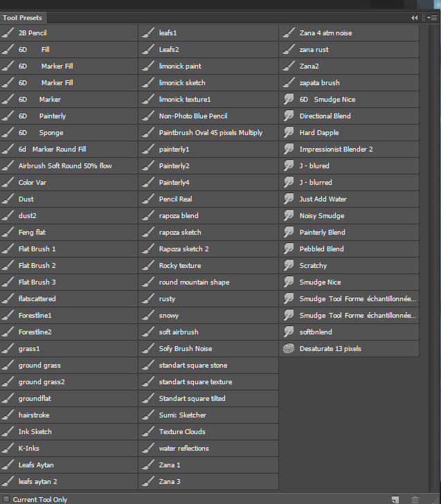Click the delete tool preset trash icon

tap(415, 500)
